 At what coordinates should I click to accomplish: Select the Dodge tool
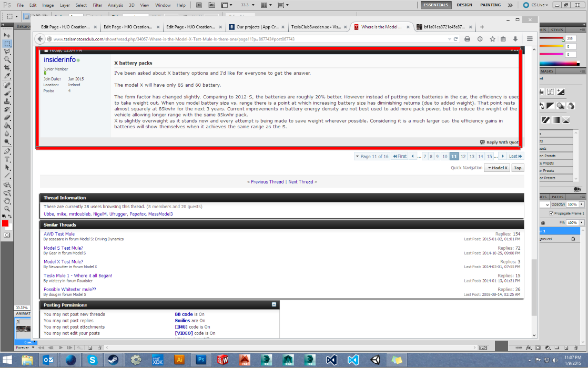coord(7,142)
